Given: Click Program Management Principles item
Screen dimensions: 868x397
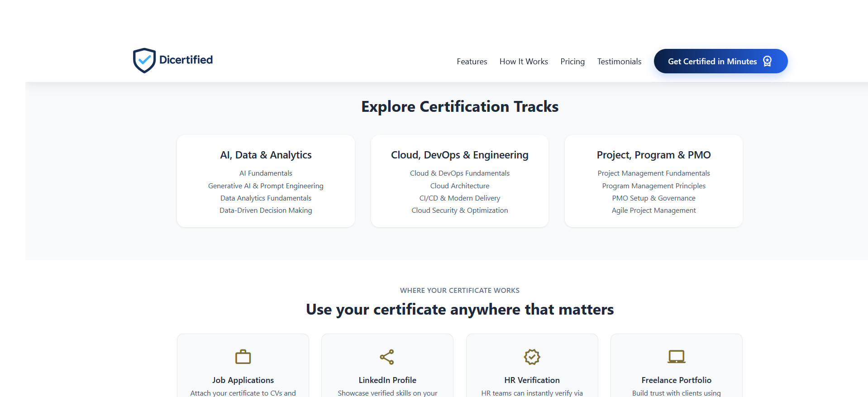Looking at the screenshot, I should (x=653, y=186).
